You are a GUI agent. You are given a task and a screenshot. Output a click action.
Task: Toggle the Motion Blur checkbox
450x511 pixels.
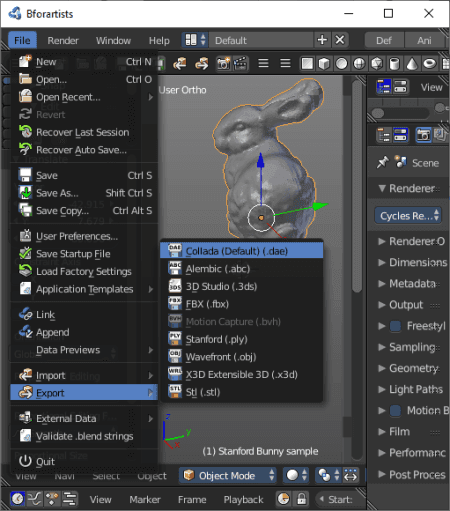395,410
